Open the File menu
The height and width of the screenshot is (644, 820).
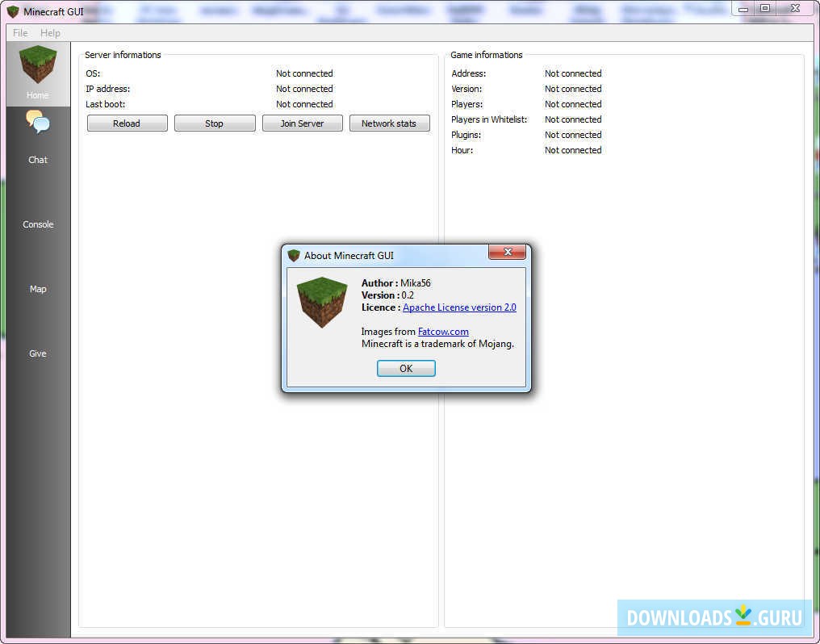click(x=19, y=33)
